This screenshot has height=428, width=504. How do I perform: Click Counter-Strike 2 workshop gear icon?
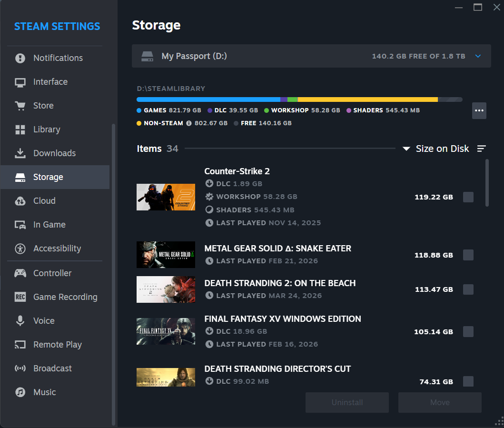(209, 197)
